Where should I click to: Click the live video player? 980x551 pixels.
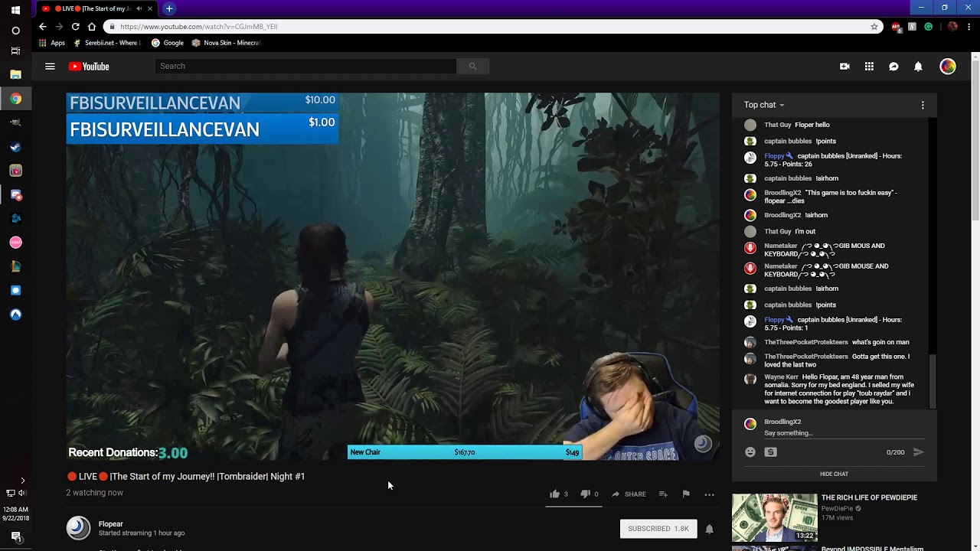point(393,277)
